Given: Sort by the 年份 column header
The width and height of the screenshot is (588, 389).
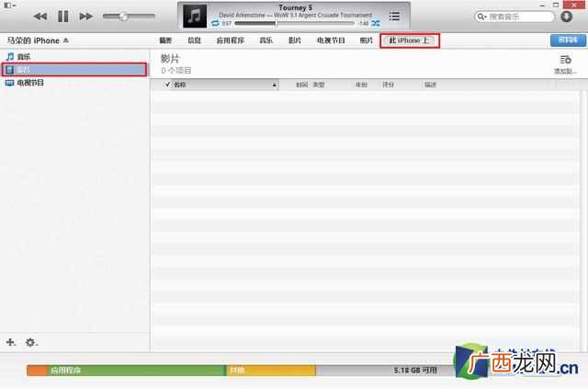Looking at the screenshot, I should coord(361,85).
